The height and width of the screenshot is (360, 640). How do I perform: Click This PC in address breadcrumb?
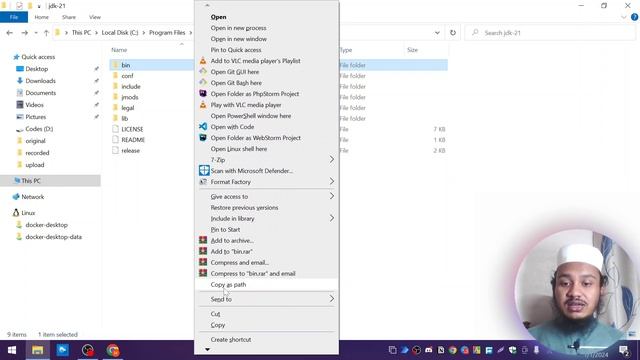click(x=81, y=33)
